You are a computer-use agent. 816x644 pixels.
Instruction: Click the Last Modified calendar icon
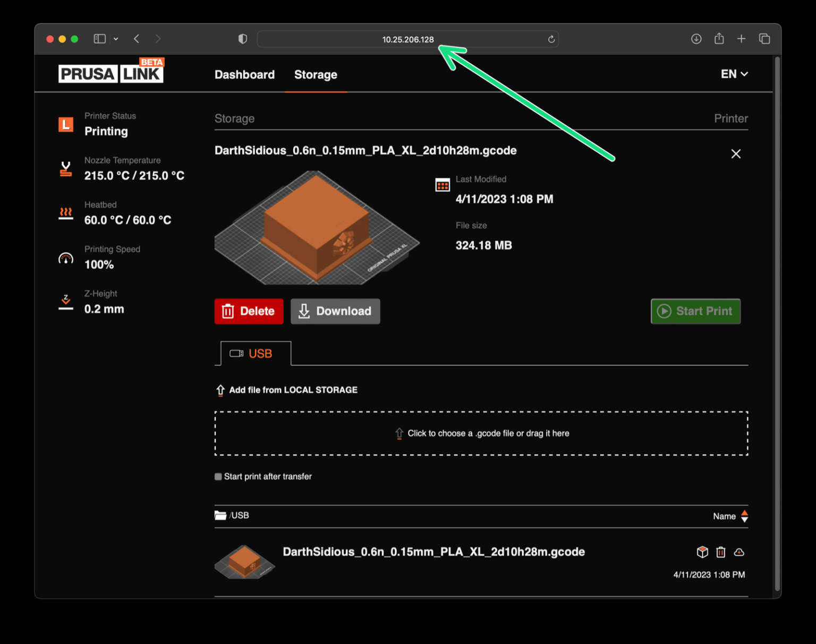pos(443,185)
